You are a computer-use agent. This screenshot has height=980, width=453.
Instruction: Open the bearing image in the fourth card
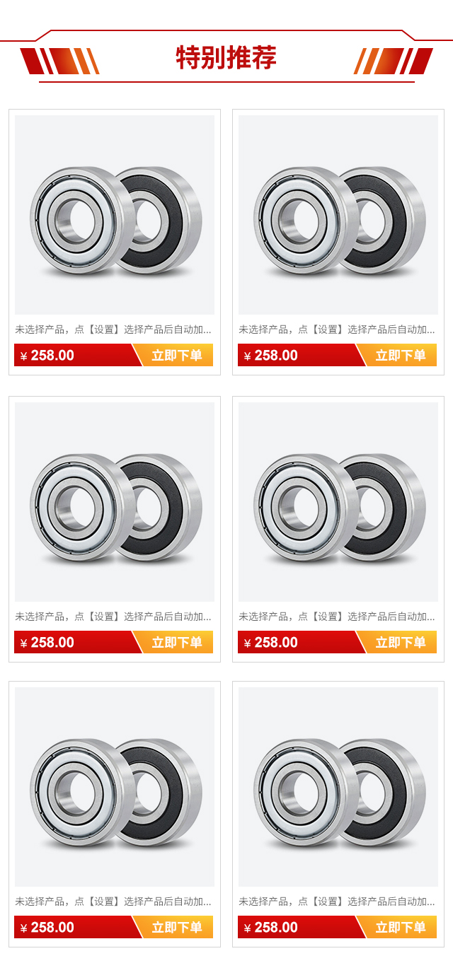tap(338, 502)
